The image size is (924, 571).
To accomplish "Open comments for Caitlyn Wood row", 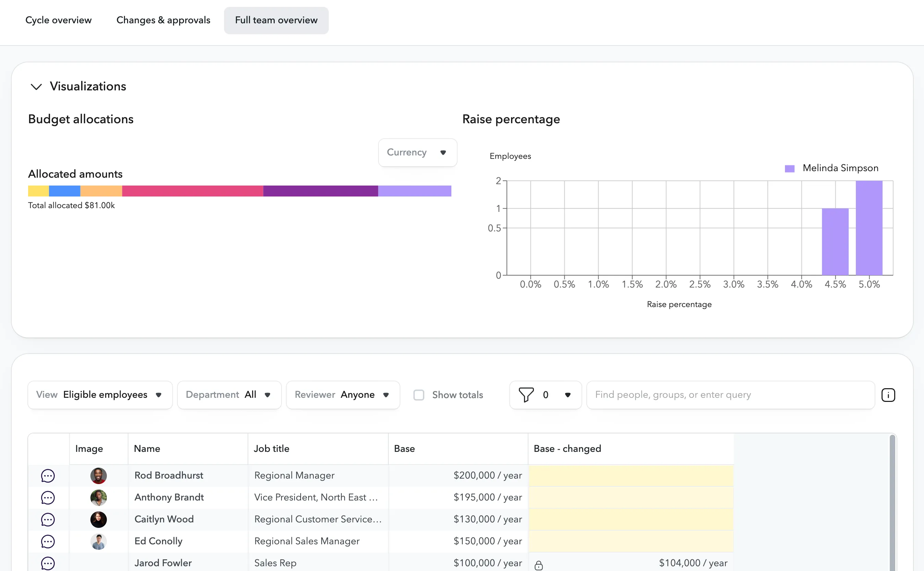I will coord(48,520).
